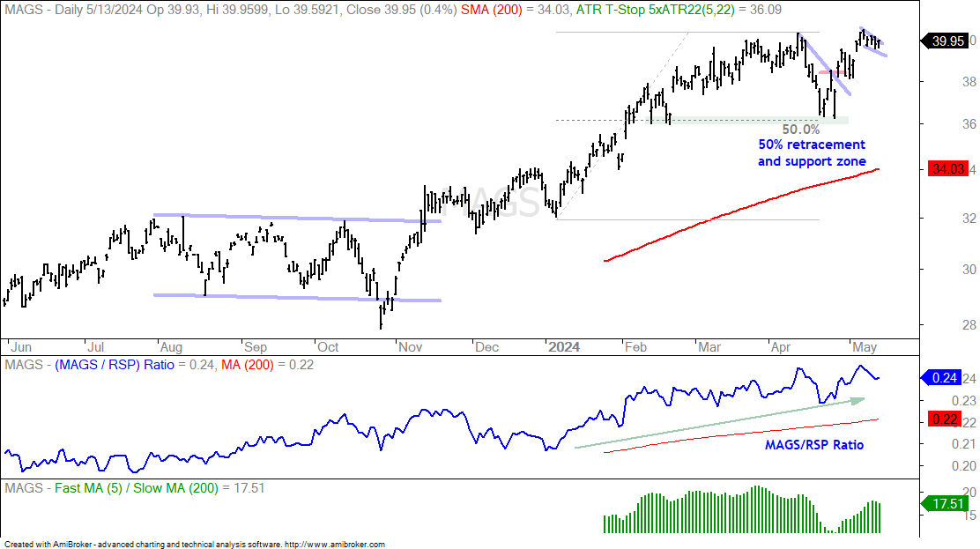Select the green rising trend arrow in ratio pane
Screen dimensions: 980x549
click(x=719, y=423)
